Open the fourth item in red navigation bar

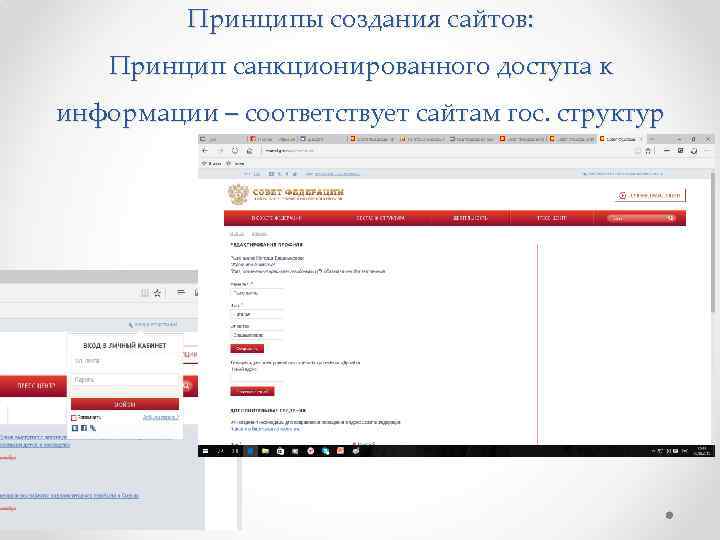551,218
